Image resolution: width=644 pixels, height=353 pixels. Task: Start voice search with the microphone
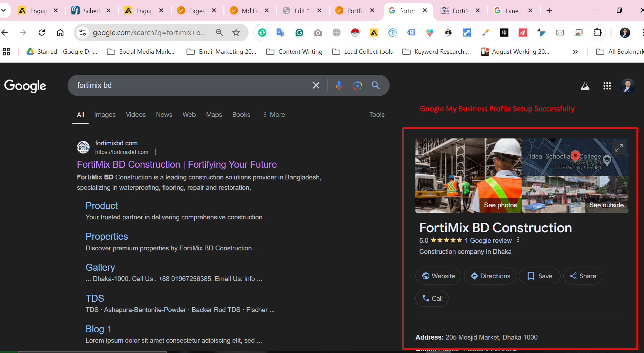(339, 85)
